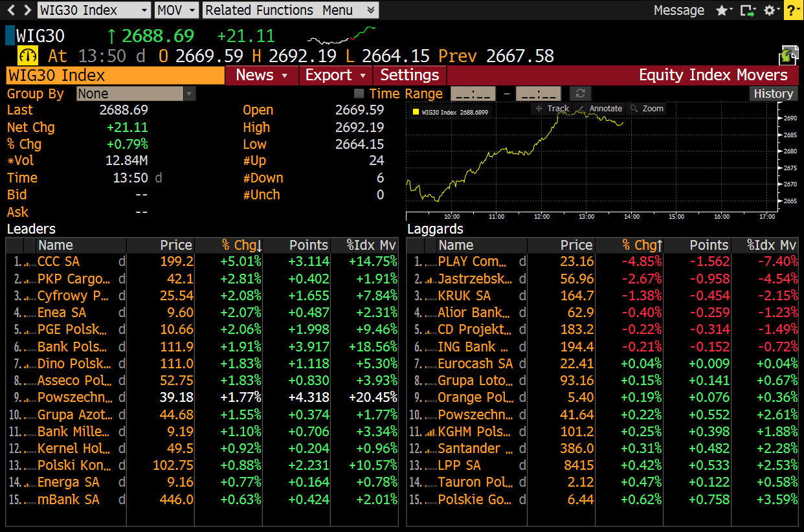The width and height of the screenshot is (804, 532).
Task: Click the Settings button
Action: [x=410, y=75]
